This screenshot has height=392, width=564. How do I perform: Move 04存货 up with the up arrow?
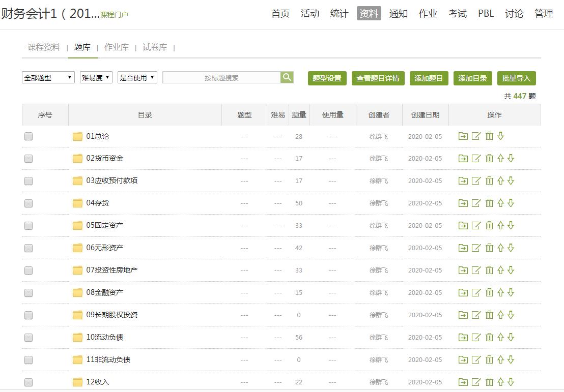click(x=500, y=203)
